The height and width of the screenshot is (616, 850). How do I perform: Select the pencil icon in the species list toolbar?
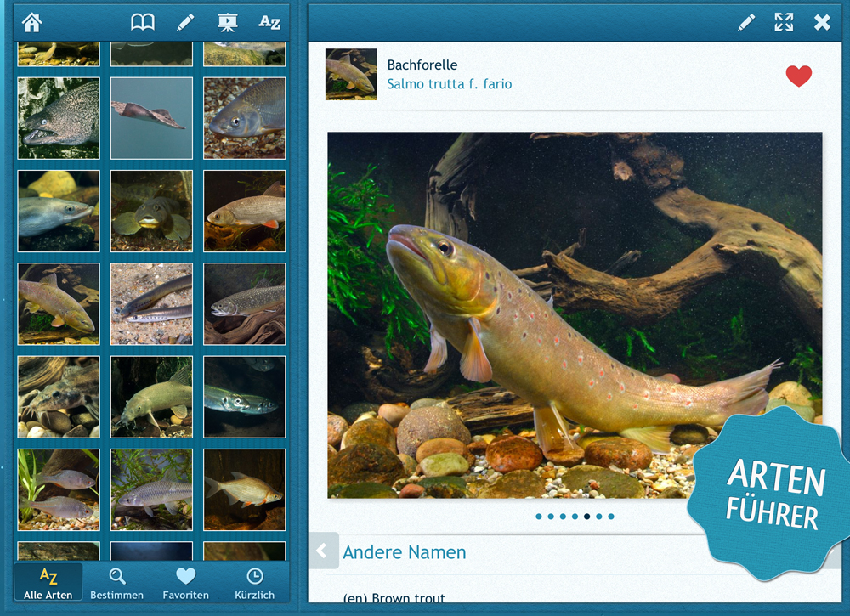tap(185, 22)
